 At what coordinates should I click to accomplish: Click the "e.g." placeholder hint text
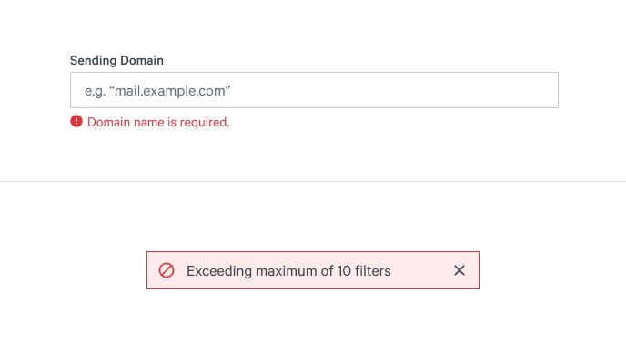tap(95, 90)
